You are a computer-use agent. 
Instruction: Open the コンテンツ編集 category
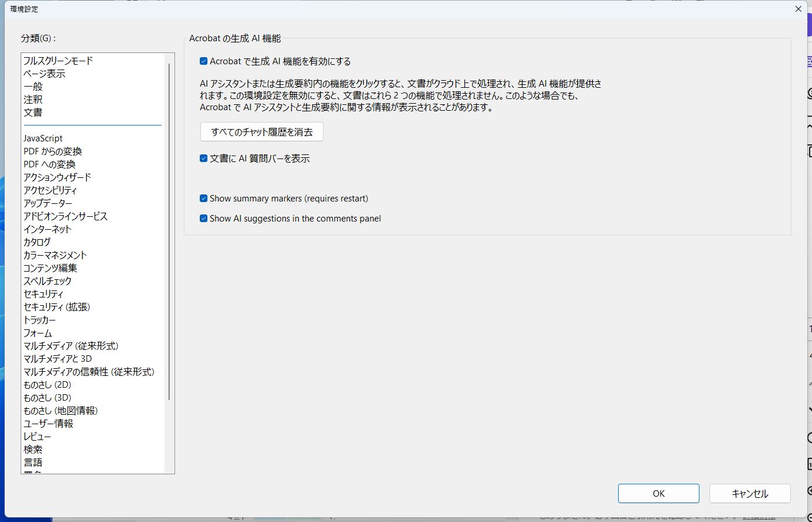click(50, 268)
